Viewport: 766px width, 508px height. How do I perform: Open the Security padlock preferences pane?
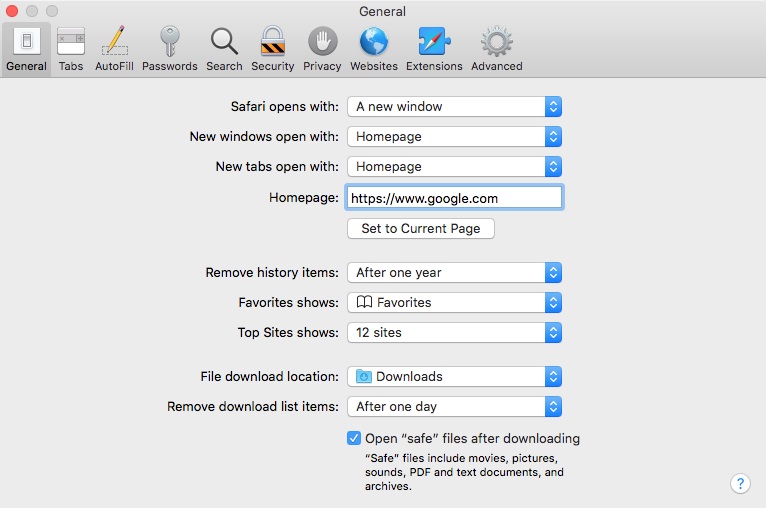[x=273, y=49]
